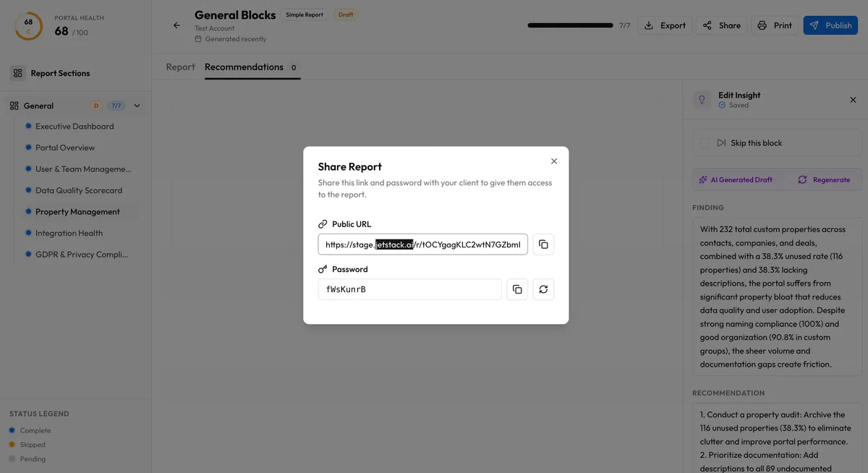The image size is (868, 473).
Task: Check the Skip this block checkbox
Action: point(705,142)
